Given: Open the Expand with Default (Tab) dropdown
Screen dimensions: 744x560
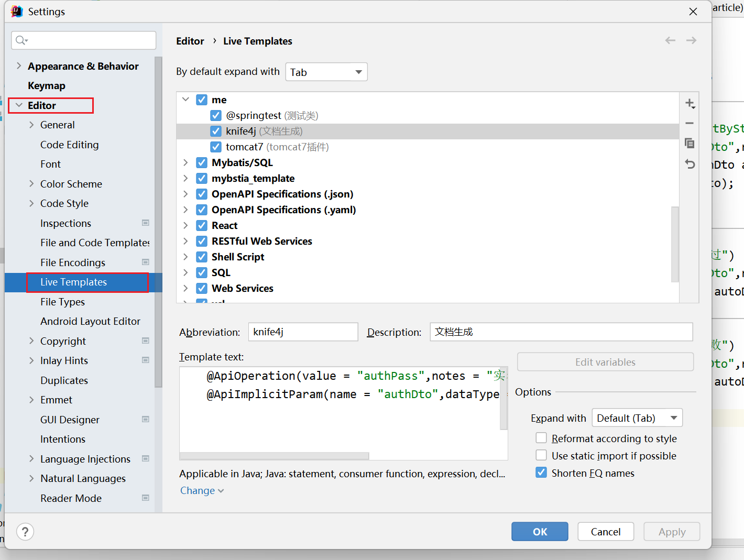Looking at the screenshot, I should click(x=637, y=418).
